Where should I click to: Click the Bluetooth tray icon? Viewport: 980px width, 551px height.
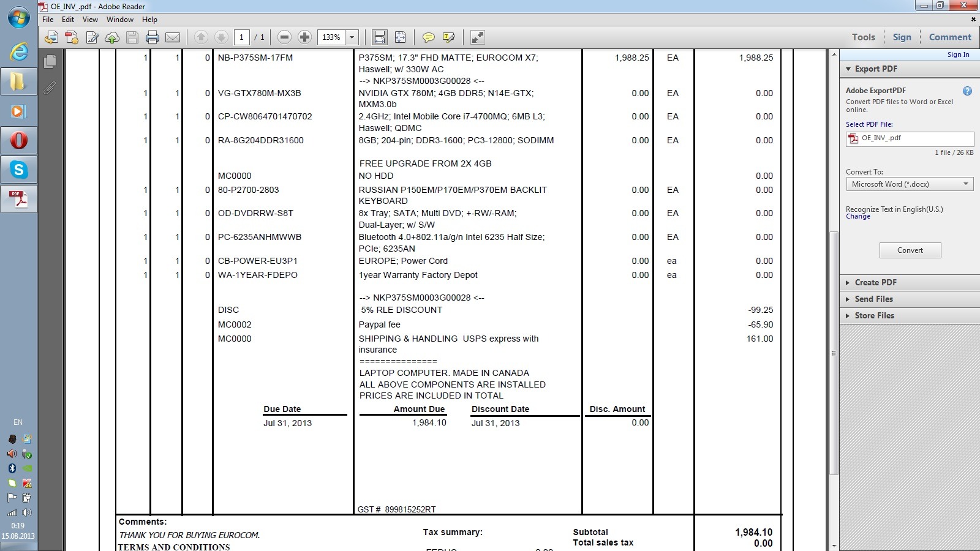pos(12,468)
